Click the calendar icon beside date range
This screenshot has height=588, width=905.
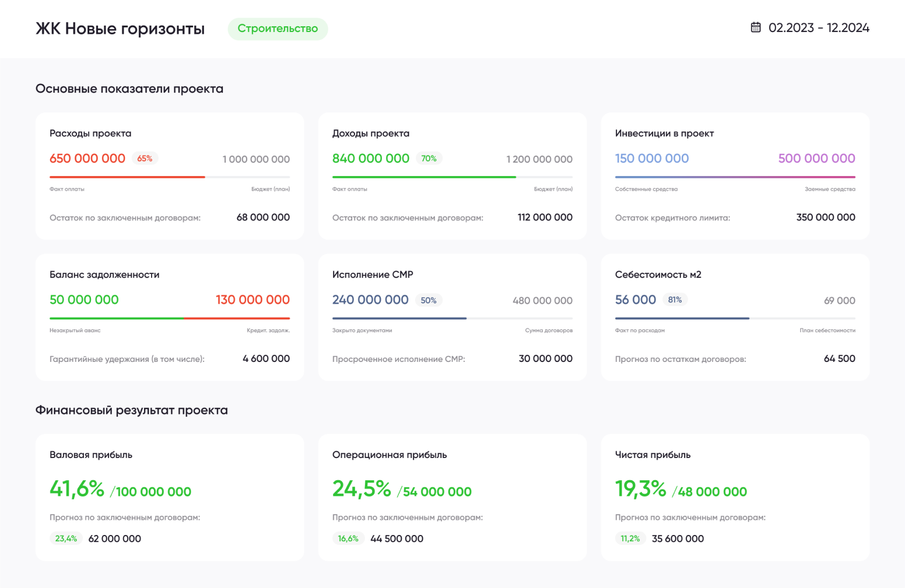click(x=756, y=27)
